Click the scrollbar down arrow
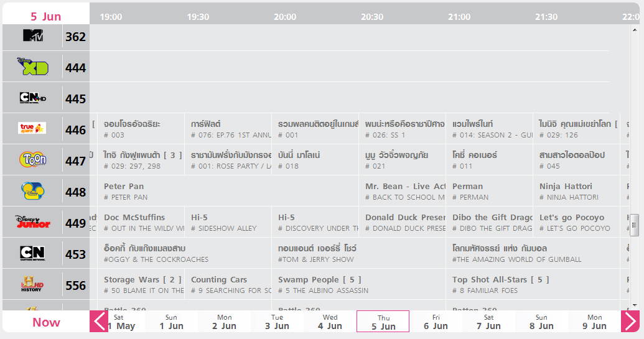The width and height of the screenshot is (644, 339). point(635,305)
